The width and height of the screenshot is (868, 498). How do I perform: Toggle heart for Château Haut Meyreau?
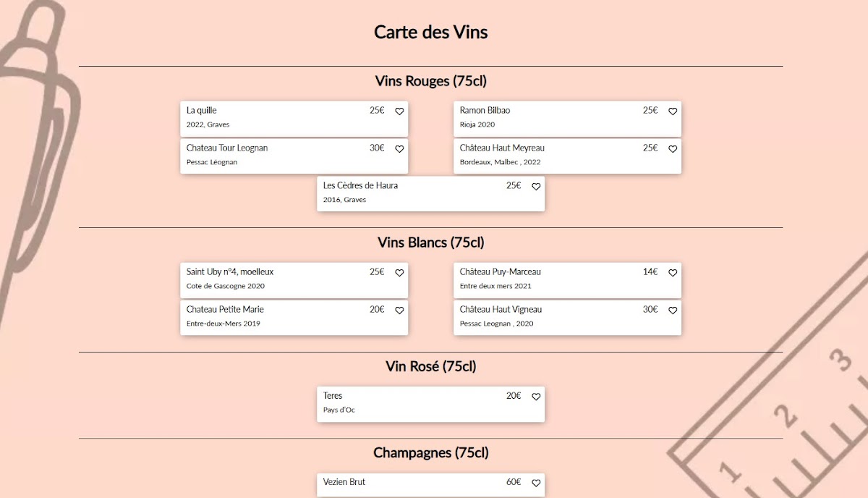pyautogui.click(x=673, y=149)
